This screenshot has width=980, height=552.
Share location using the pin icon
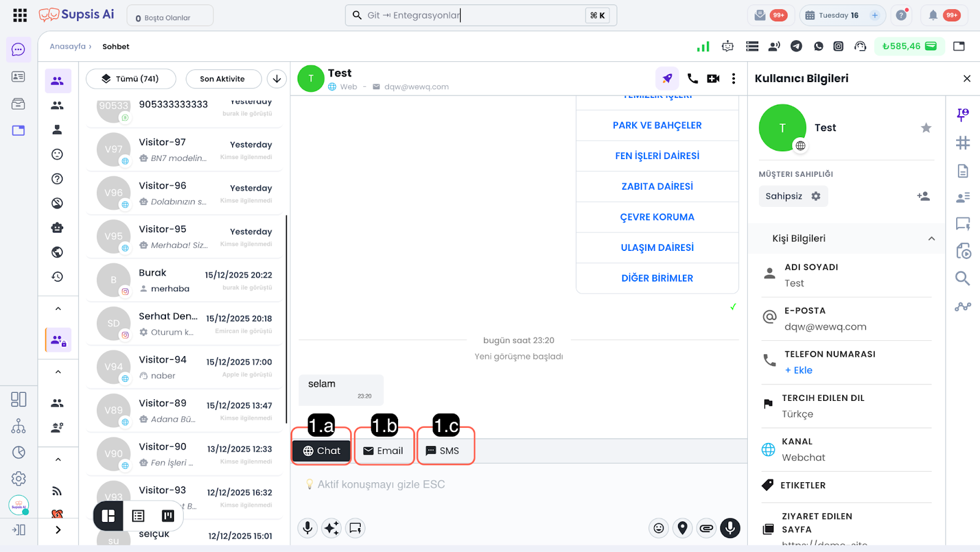click(682, 528)
